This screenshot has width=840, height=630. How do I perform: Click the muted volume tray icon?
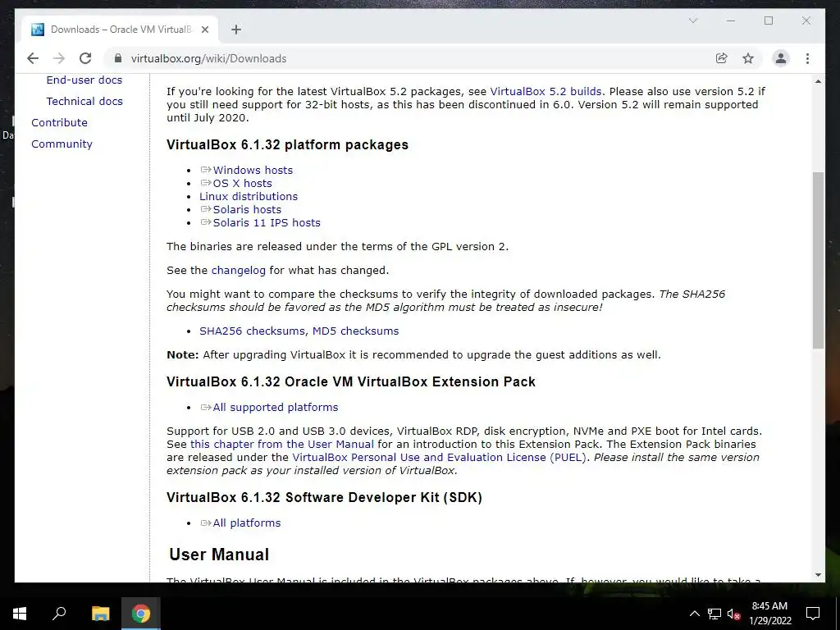click(733, 614)
